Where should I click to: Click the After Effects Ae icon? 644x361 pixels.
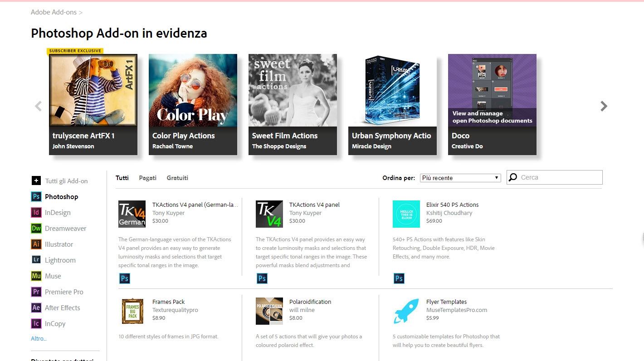pyautogui.click(x=36, y=308)
